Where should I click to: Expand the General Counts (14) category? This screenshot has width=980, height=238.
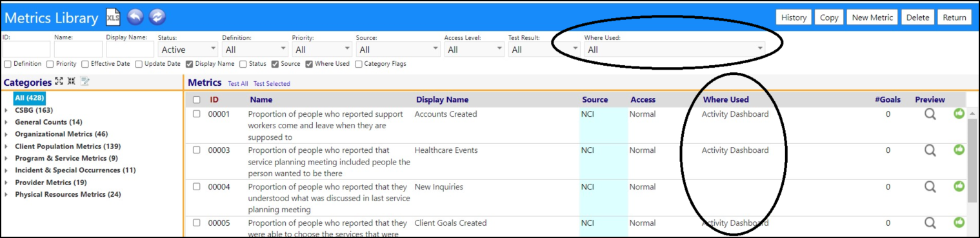click(x=6, y=123)
